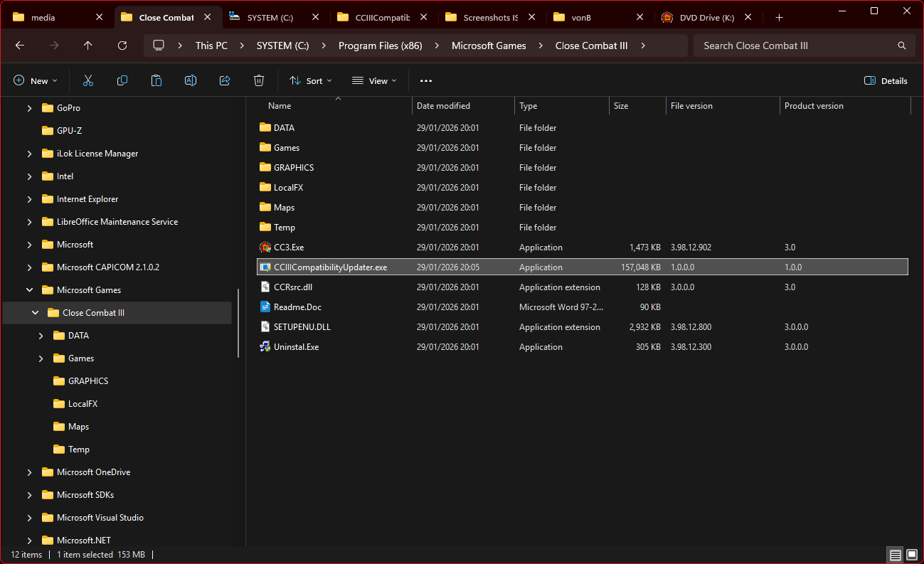Switch to the media tab
The image size is (924, 564).
[59, 17]
